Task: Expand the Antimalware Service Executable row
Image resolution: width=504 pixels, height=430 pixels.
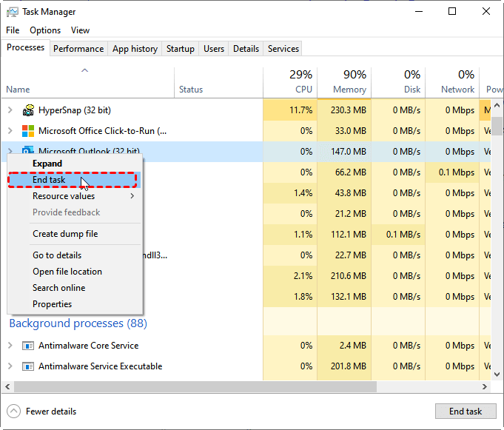Action: tap(10, 366)
